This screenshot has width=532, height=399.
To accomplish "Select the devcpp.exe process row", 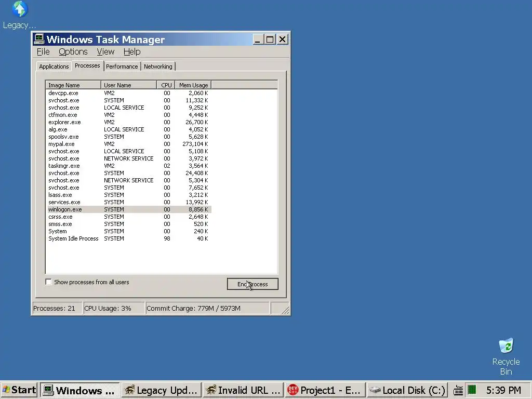I will point(129,93).
